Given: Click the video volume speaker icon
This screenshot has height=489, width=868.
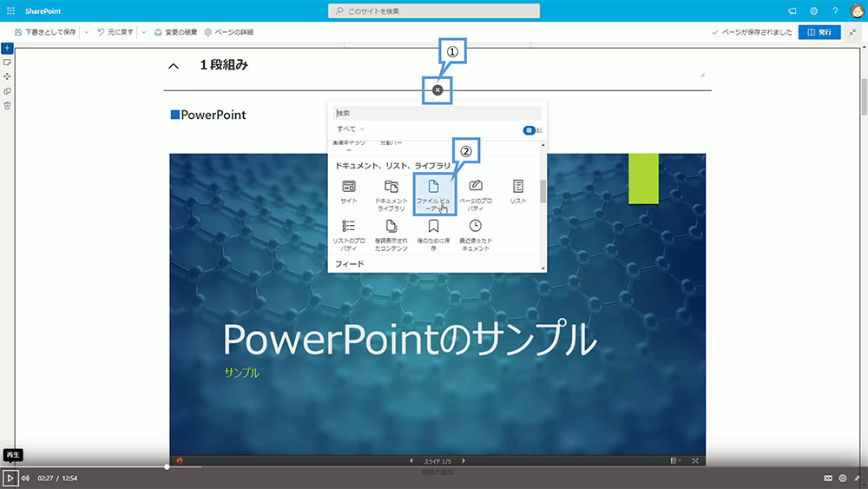Looking at the screenshot, I should pos(25,478).
